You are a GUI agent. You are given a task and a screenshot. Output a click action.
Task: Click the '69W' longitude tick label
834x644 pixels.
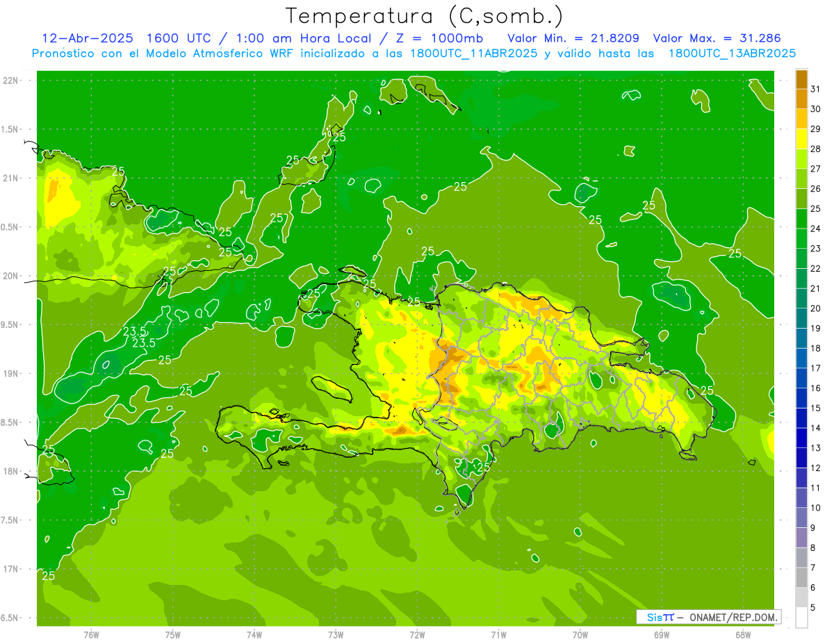pos(662,634)
